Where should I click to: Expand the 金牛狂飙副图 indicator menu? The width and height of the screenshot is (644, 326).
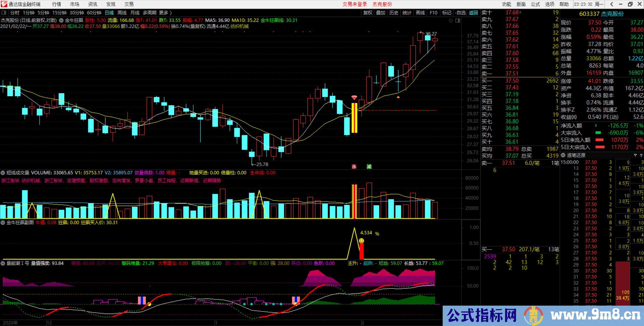click(x=3, y=223)
